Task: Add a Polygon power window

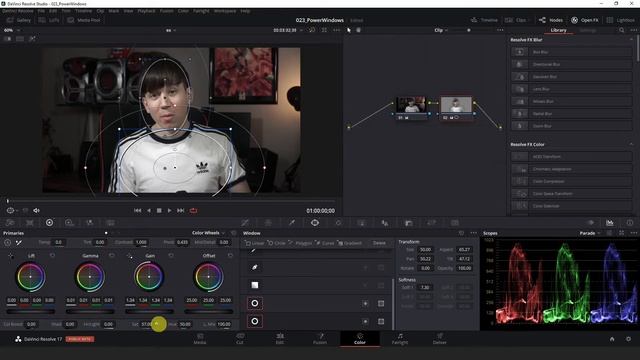Action: coord(300,243)
